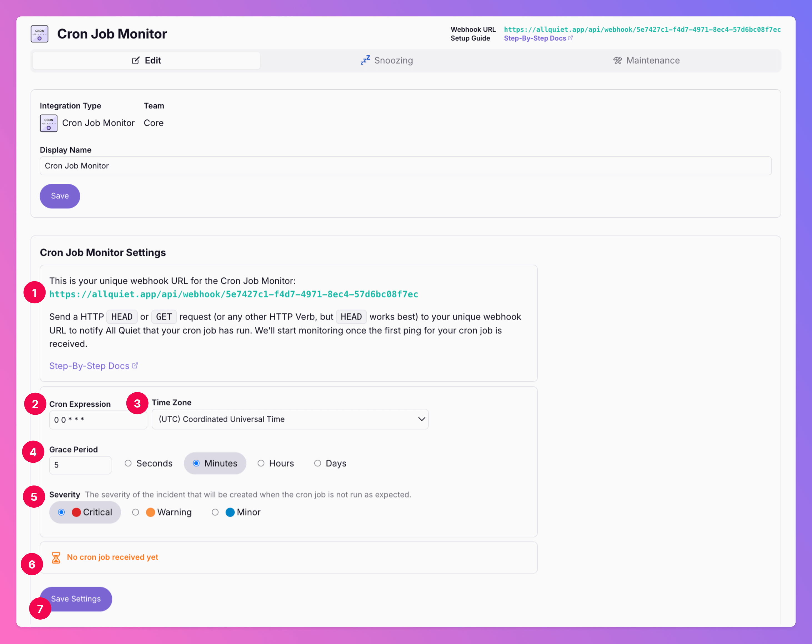Select Hours grace period unit

click(x=261, y=463)
